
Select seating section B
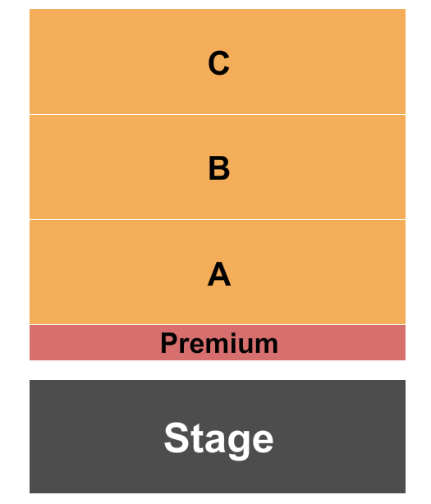coord(218,167)
